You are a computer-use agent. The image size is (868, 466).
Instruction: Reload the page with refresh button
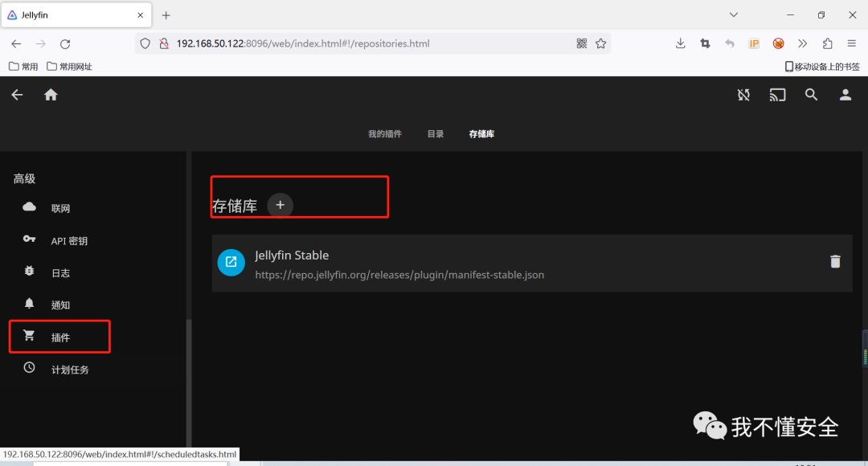[65, 43]
